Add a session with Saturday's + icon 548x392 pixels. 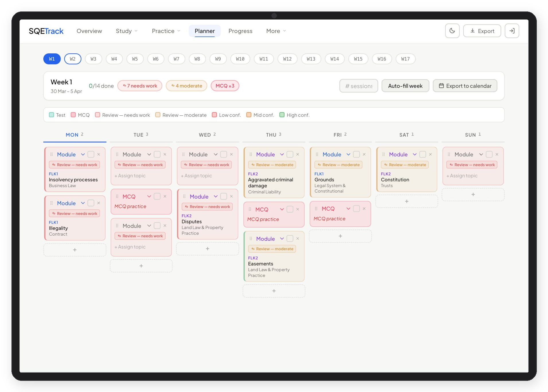pos(407,201)
